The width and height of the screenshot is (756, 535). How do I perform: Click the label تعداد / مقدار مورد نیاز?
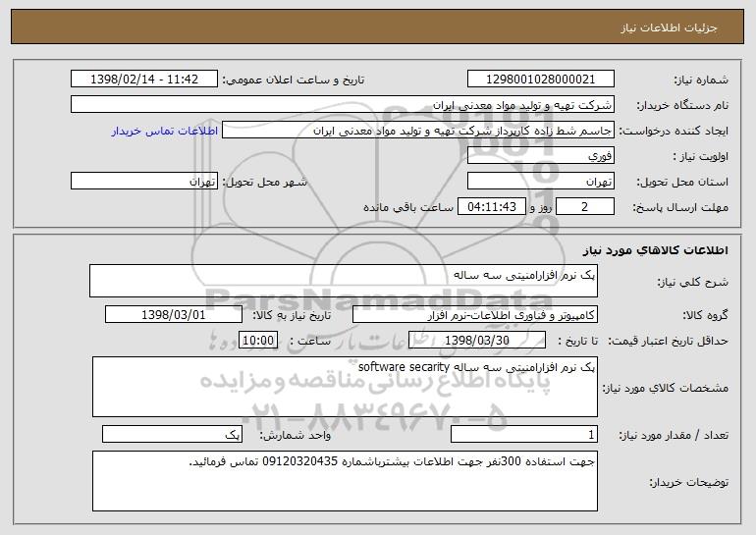pyautogui.click(x=675, y=435)
